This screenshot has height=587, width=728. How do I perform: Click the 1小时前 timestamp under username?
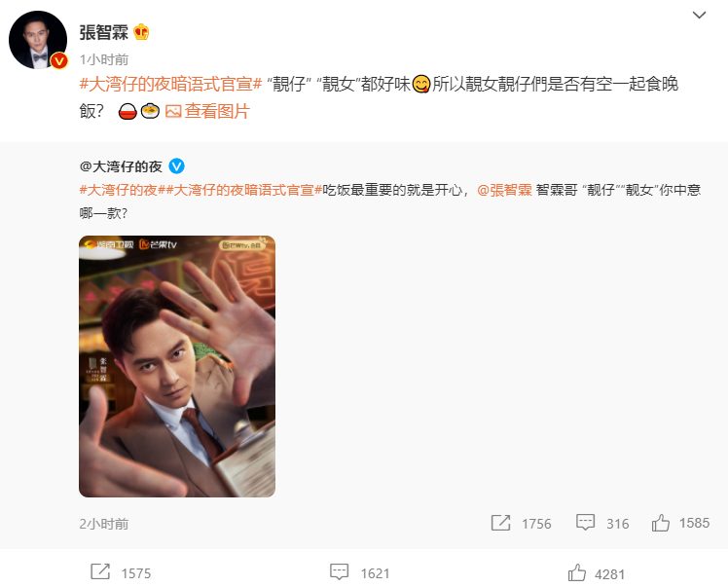coord(103,59)
